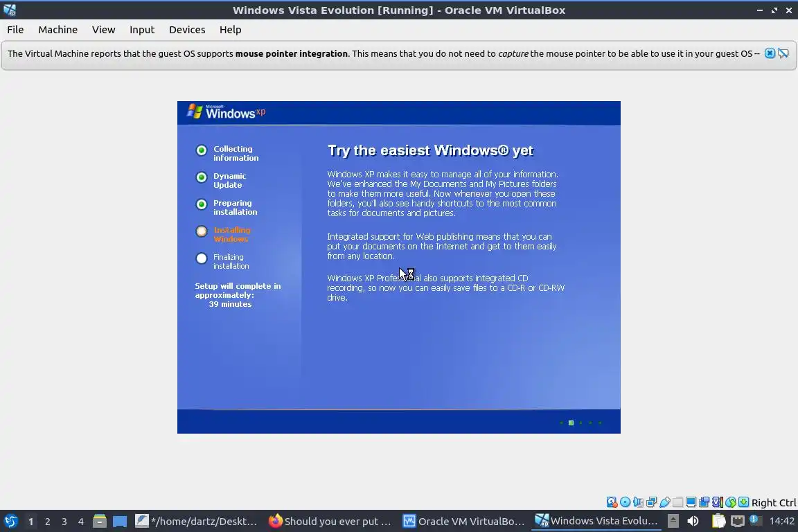Click the Windows XP logo in setup
Screen dimensions: 798x532
pyautogui.click(x=226, y=112)
